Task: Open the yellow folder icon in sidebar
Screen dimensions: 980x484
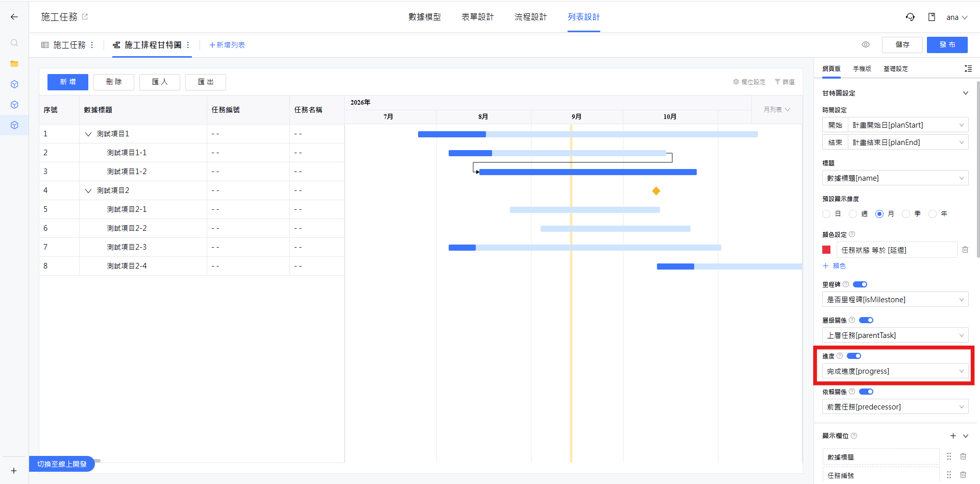Action: 14,64
